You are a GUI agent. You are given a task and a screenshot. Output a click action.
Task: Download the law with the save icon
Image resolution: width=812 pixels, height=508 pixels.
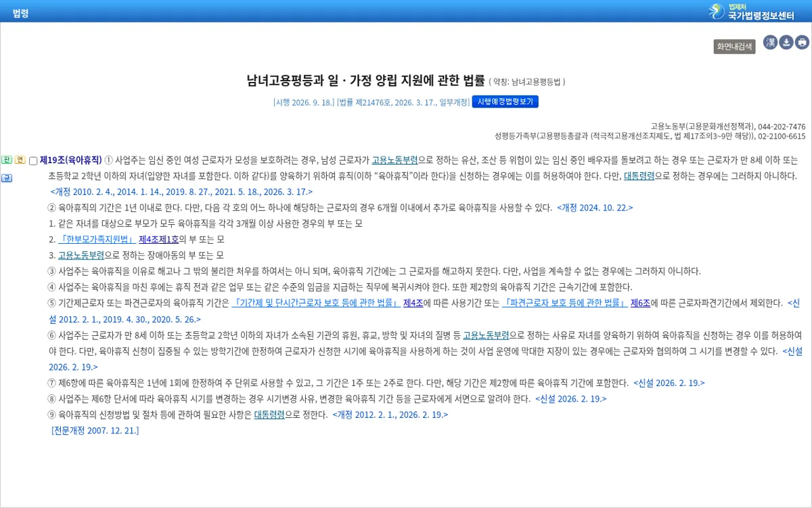(x=786, y=43)
